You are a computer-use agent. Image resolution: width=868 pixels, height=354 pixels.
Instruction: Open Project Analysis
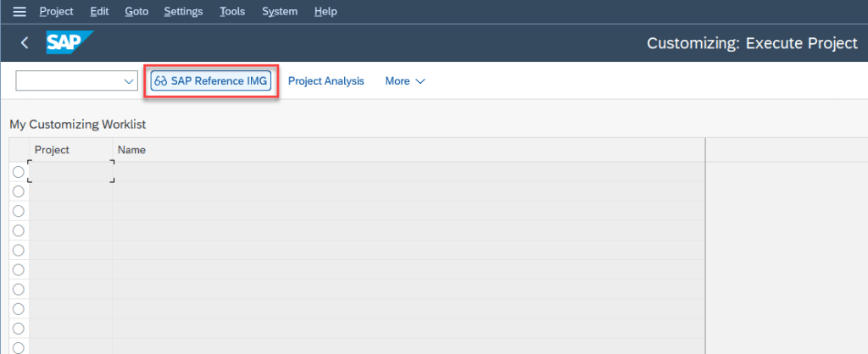[325, 81]
